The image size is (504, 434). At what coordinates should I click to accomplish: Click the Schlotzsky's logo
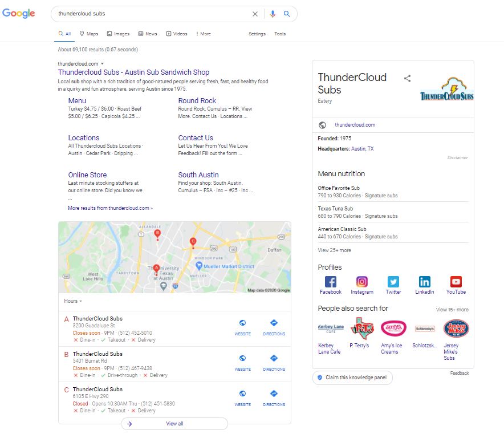coord(425,328)
